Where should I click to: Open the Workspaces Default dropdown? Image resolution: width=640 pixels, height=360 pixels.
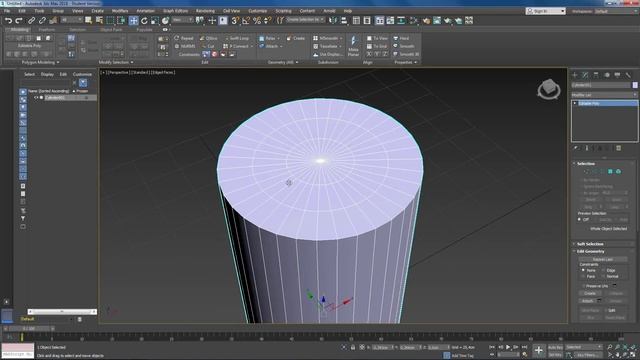tap(616, 11)
